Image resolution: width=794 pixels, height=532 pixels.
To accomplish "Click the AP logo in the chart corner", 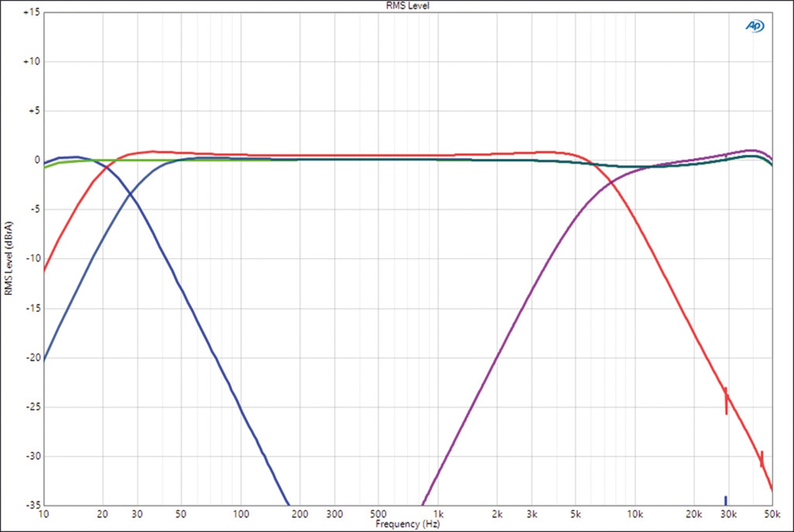I will tap(755, 25).
